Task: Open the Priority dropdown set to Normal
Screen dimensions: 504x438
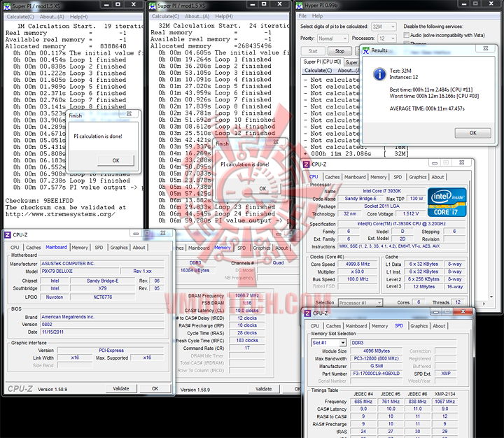Action: pos(332,38)
